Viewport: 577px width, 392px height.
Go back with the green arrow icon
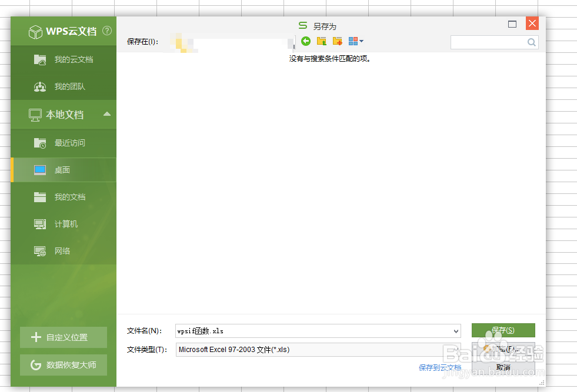point(306,41)
